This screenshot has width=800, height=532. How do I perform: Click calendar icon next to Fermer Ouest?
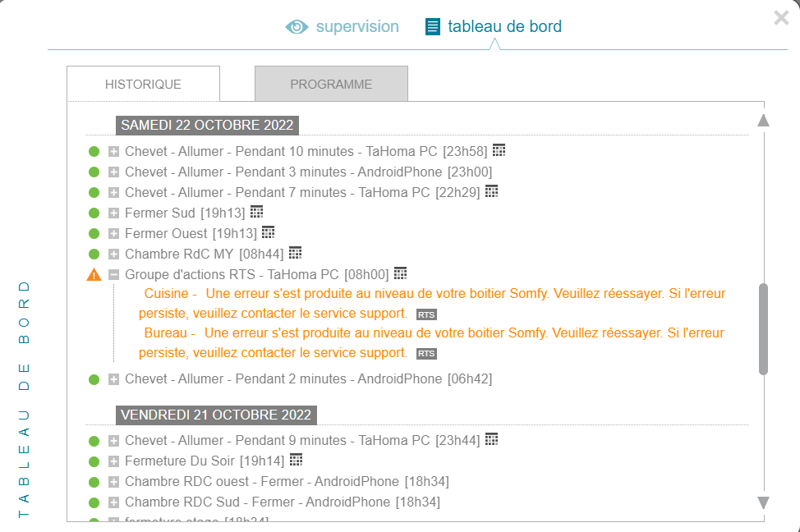click(x=268, y=232)
